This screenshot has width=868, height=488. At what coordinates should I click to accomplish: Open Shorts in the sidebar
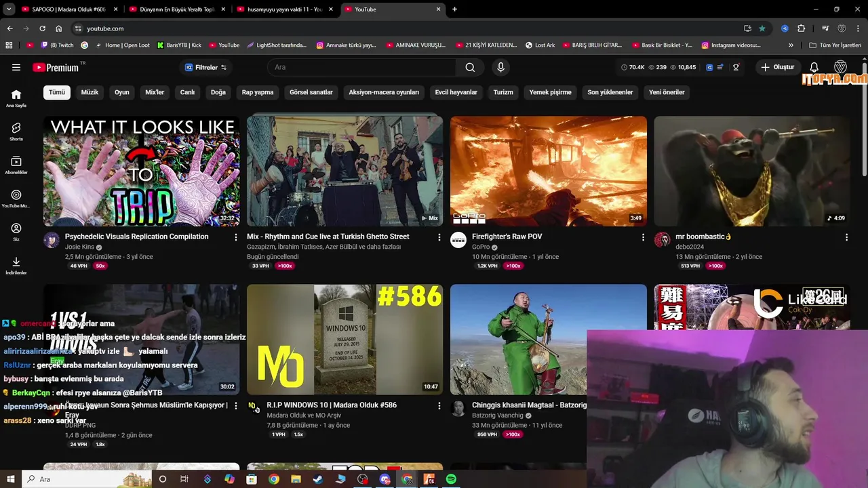[16, 131]
